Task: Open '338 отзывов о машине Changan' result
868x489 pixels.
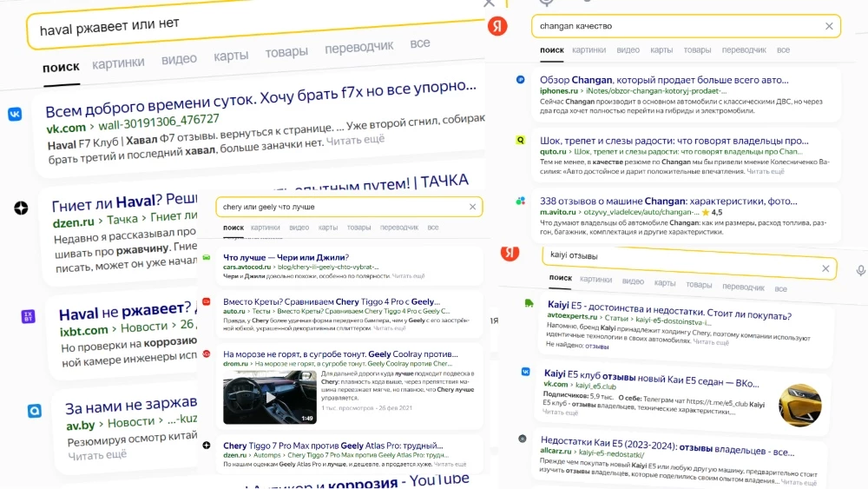Action: click(668, 201)
